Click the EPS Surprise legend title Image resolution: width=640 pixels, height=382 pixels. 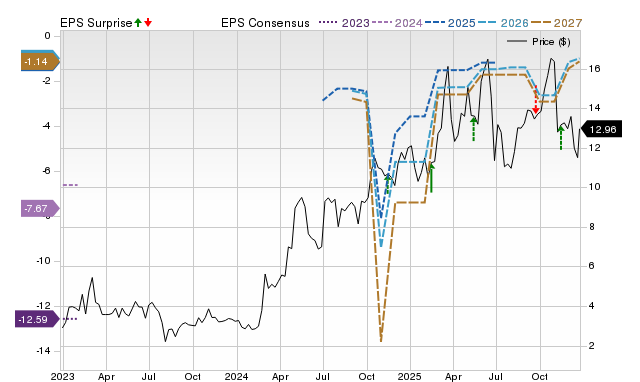coord(96,23)
